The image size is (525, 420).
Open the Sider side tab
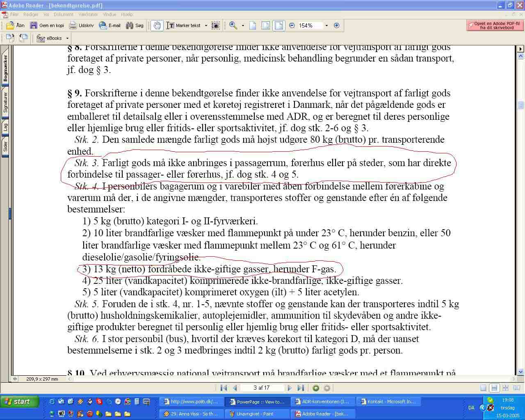click(x=5, y=147)
